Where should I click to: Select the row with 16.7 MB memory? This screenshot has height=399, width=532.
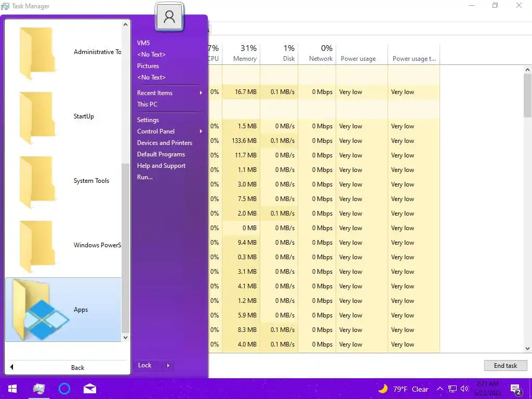324,92
